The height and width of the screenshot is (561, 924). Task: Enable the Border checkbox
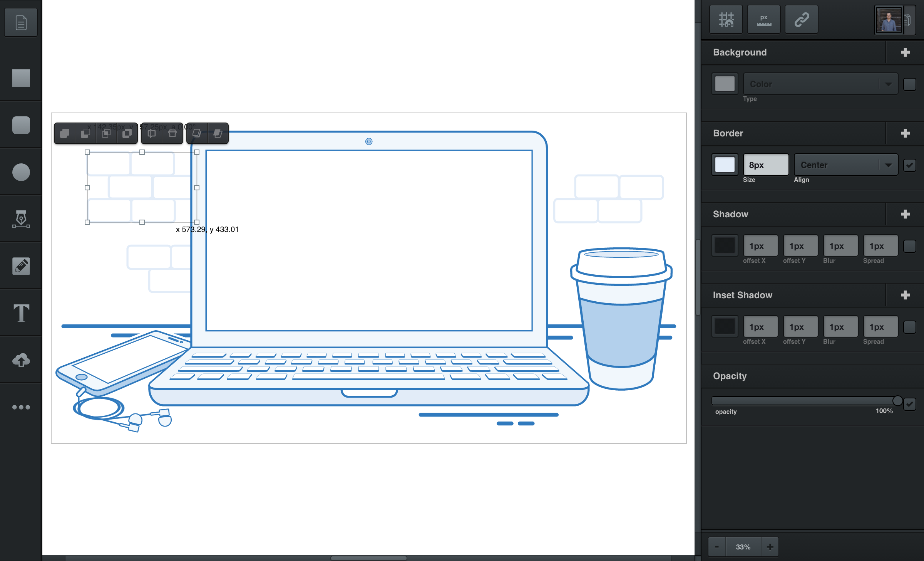point(910,165)
